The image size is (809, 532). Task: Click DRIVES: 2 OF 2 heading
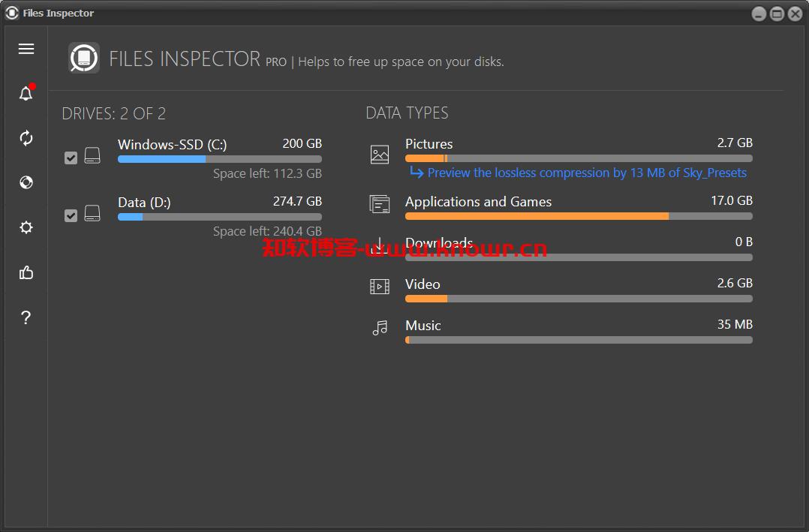tap(114, 113)
